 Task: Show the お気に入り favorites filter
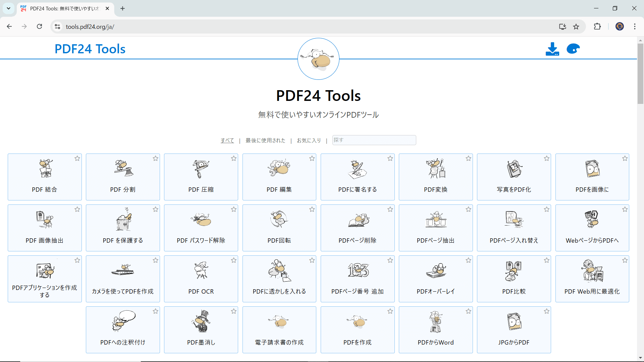[309, 140]
